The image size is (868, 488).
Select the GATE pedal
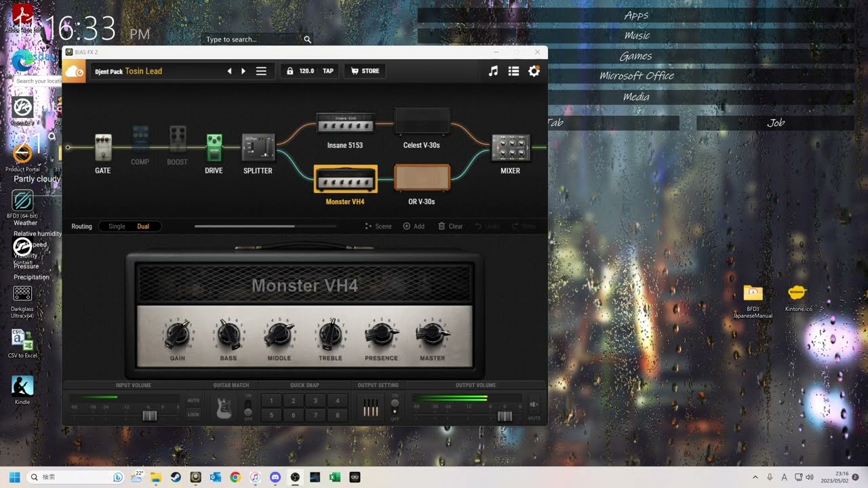pos(103,148)
